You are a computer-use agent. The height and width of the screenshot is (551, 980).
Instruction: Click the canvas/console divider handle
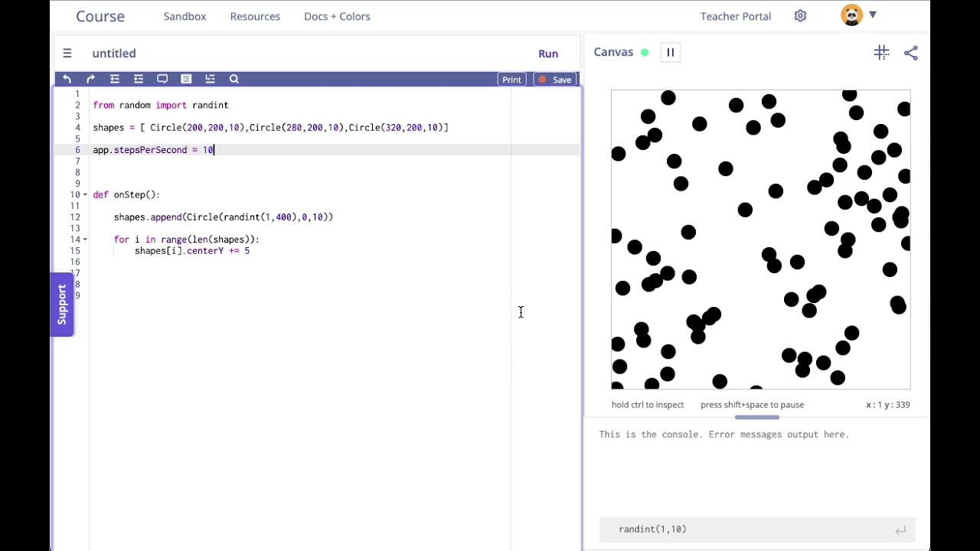[757, 417]
